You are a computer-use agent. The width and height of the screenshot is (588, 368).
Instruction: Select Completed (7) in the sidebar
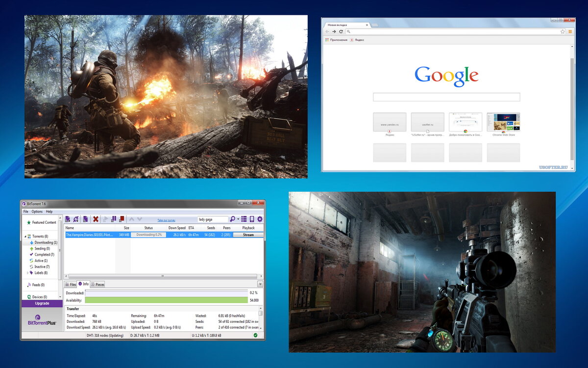[x=42, y=255]
